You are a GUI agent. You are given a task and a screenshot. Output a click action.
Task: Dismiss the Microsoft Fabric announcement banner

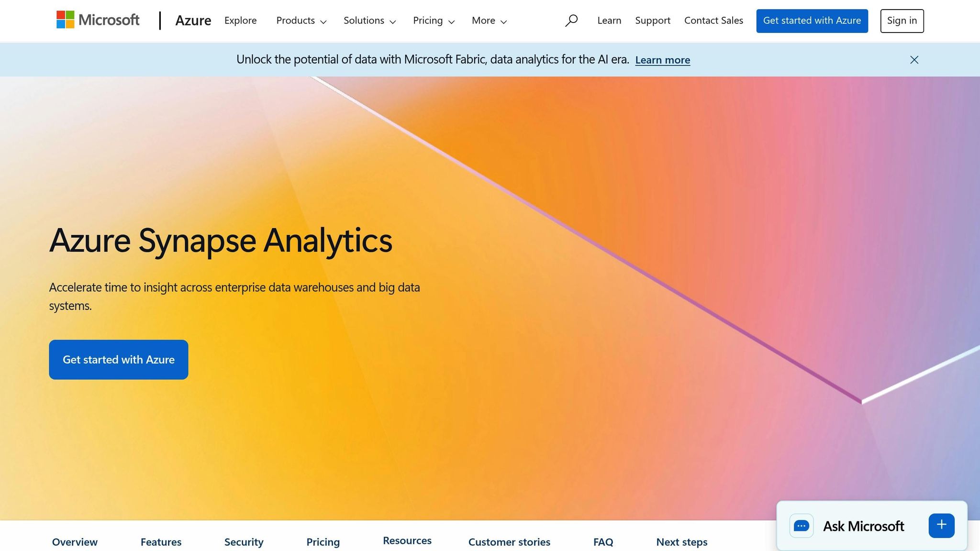point(914,60)
